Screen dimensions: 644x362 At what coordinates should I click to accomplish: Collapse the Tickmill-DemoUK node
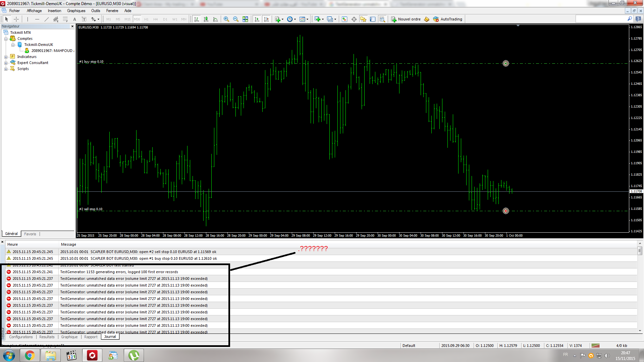[13, 45]
